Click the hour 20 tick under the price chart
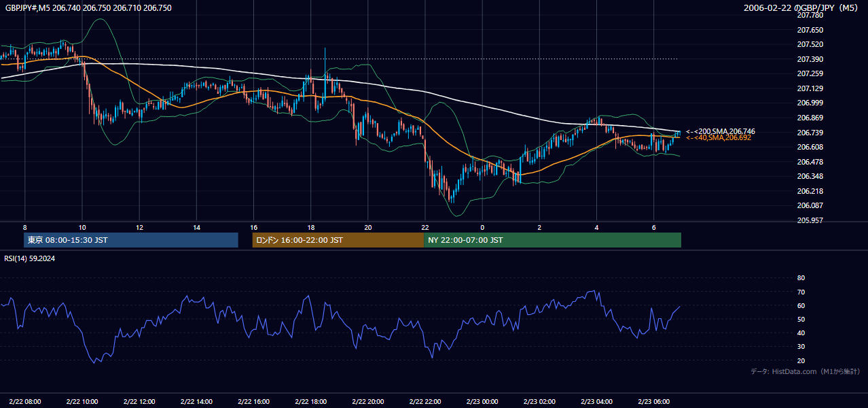Viewport: 868px width, 408px height. click(x=367, y=227)
